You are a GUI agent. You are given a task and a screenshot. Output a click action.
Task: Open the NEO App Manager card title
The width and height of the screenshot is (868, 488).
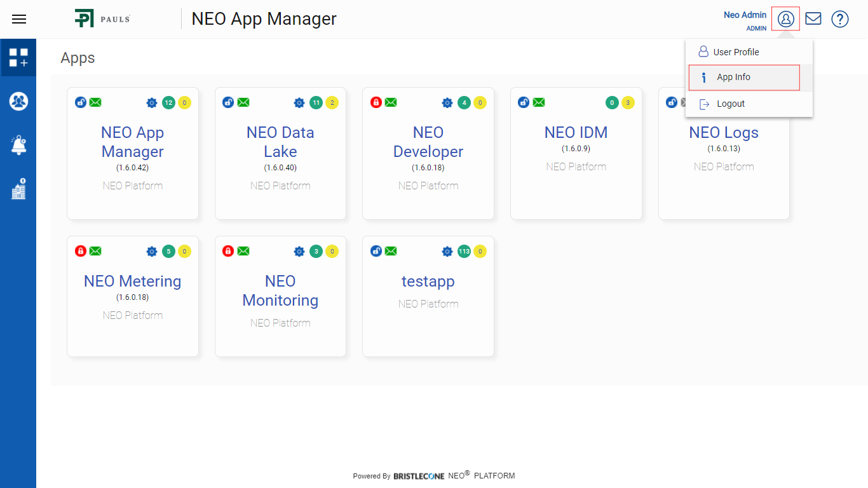click(x=133, y=142)
